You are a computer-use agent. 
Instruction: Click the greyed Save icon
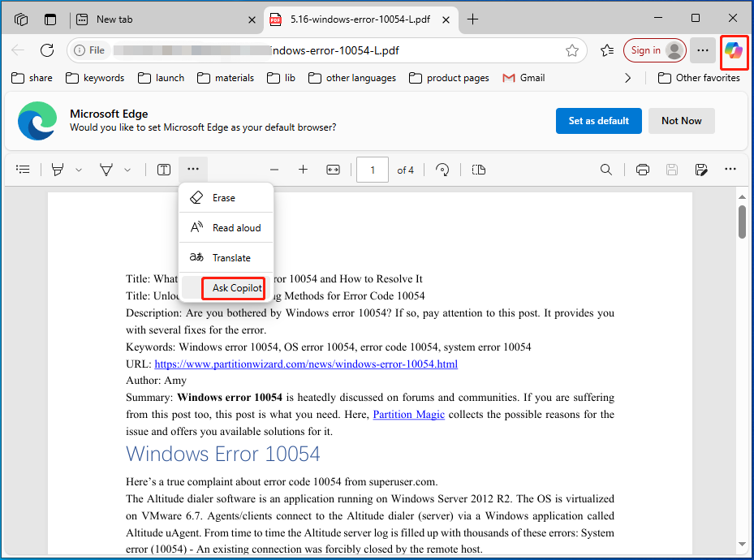coord(672,170)
